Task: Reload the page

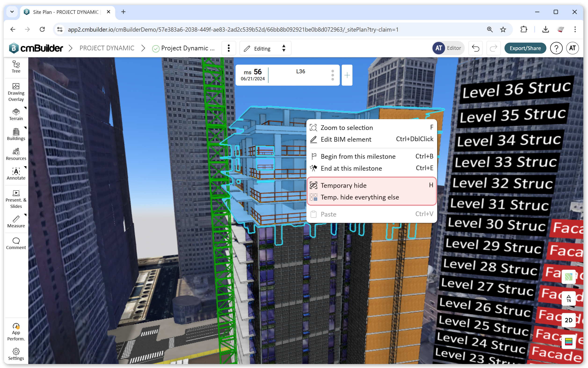Action: click(x=42, y=29)
